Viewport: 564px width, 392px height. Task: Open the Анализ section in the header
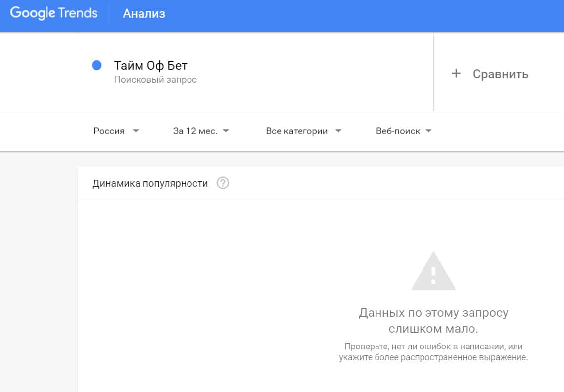point(144,14)
